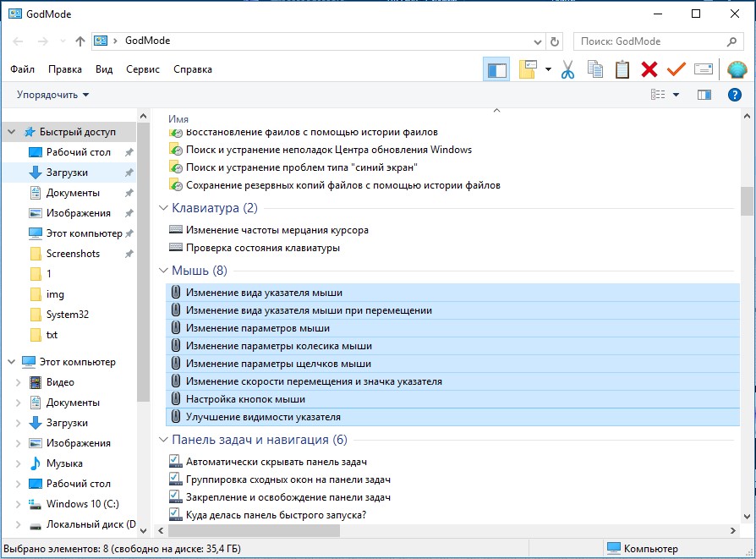Click the red Delete X icon
The image size is (756, 559).
click(649, 69)
